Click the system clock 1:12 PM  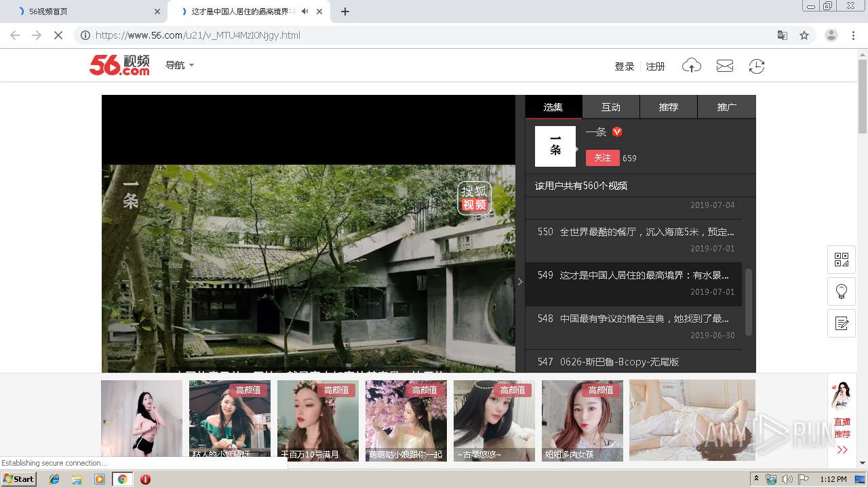(x=833, y=479)
